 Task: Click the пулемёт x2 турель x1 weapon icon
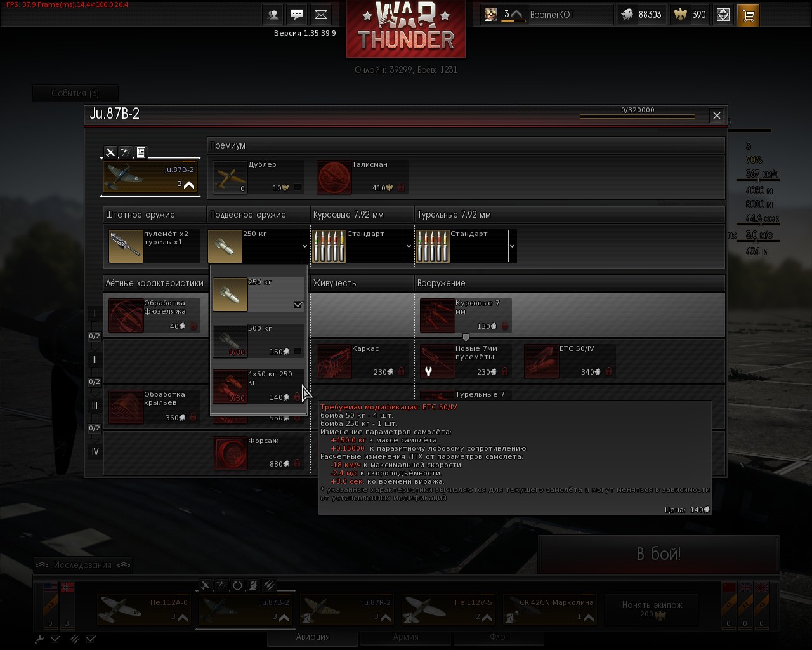pyautogui.click(x=126, y=246)
